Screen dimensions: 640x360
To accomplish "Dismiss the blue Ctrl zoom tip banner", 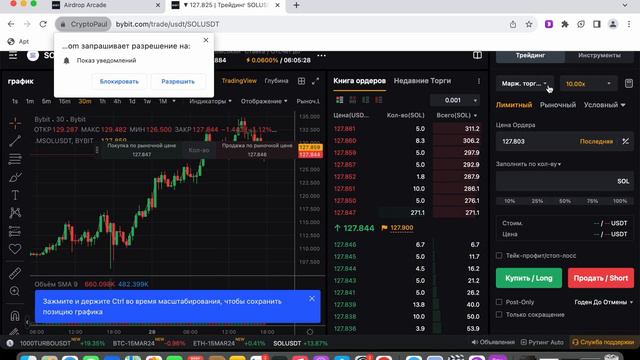I will (x=312, y=299).
